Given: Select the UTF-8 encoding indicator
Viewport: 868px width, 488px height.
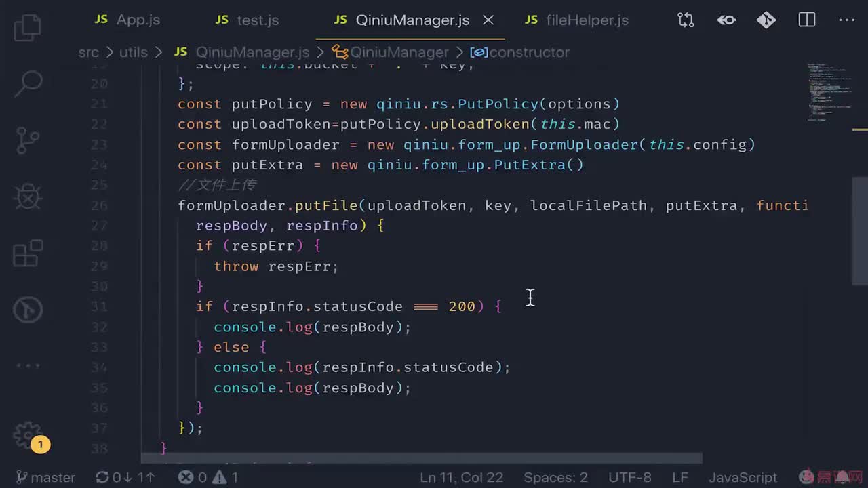Looking at the screenshot, I should tap(630, 477).
